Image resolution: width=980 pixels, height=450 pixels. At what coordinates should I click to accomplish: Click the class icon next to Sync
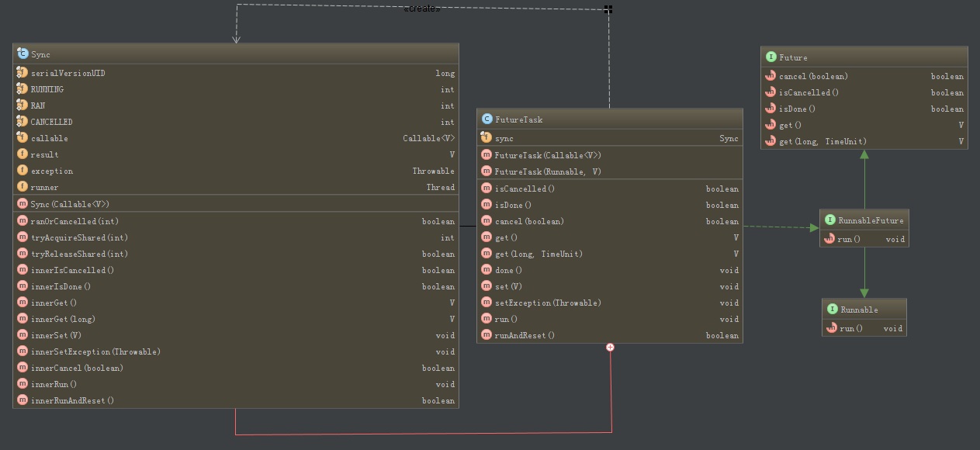[22, 54]
